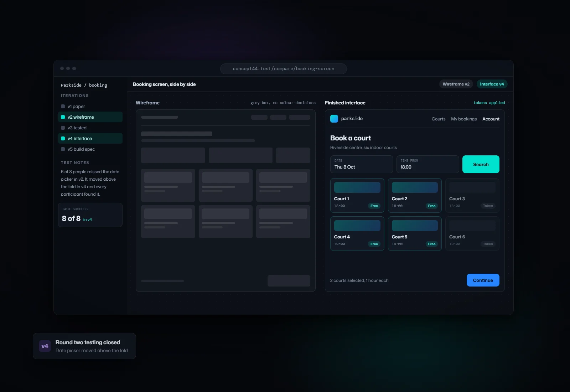Click the parkside logo icon
Screen dimensions: 570x392
[334, 119]
